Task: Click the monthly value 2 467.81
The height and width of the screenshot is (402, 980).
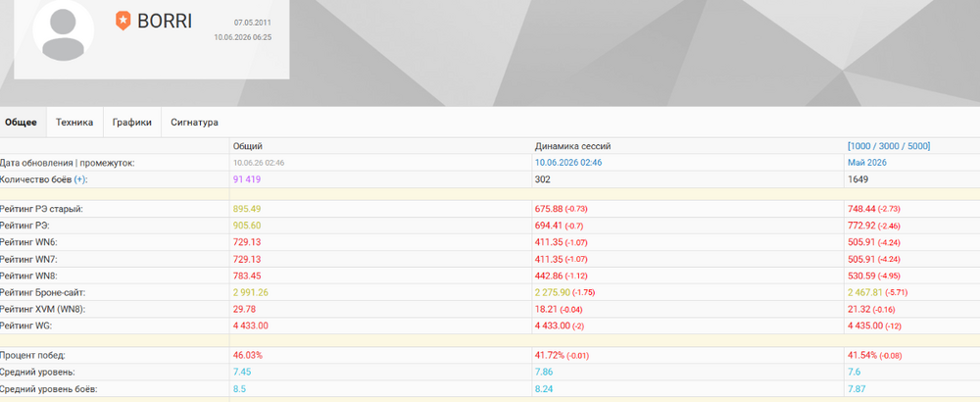Action: [865, 292]
